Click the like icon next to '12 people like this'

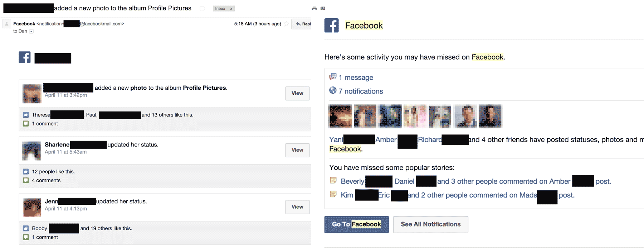click(26, 172)
